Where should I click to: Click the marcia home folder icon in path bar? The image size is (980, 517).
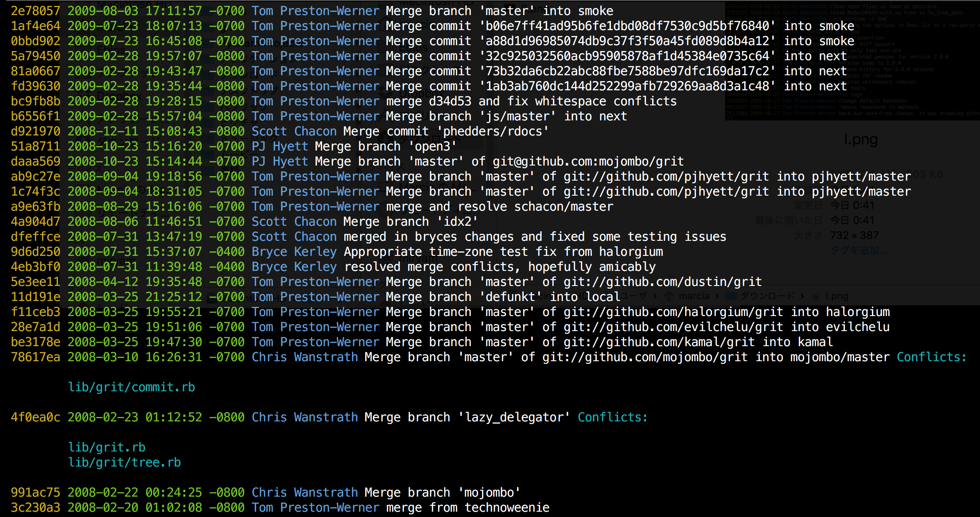(669, 296)
